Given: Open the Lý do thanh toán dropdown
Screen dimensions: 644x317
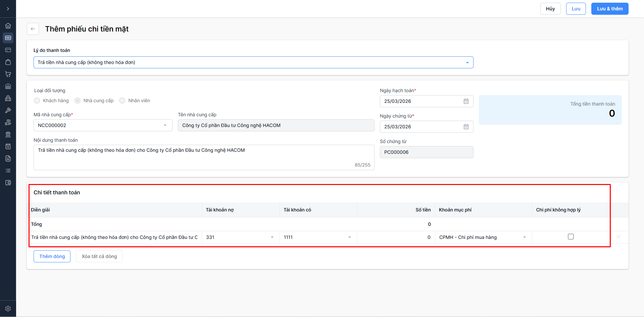Looking at the screenshot, I should [x=253, y=62].
